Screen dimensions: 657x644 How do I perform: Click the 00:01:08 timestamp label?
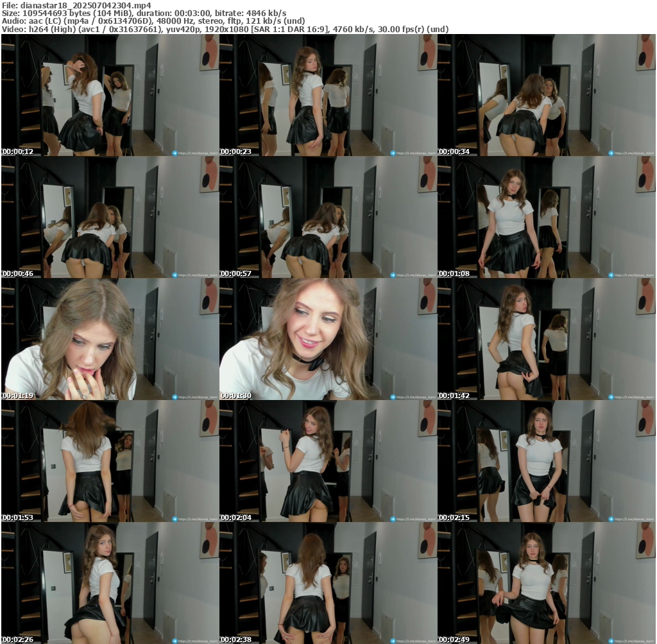click(x=454, y=274)
